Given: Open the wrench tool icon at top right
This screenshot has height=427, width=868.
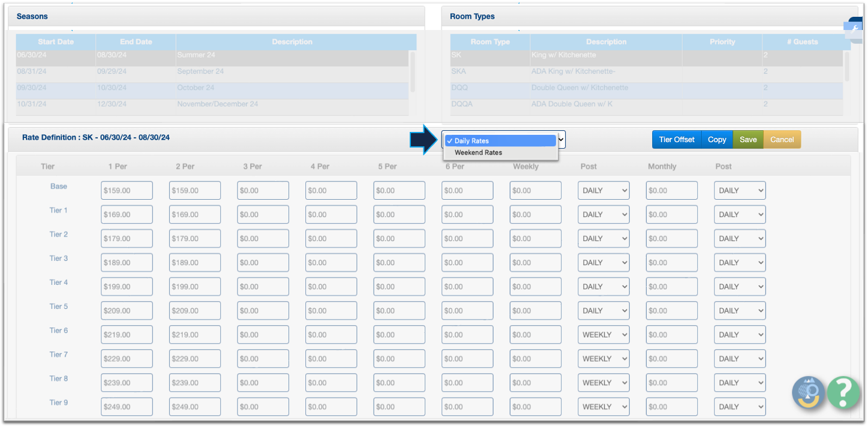Looking at the screenshot, I should 854,28.
